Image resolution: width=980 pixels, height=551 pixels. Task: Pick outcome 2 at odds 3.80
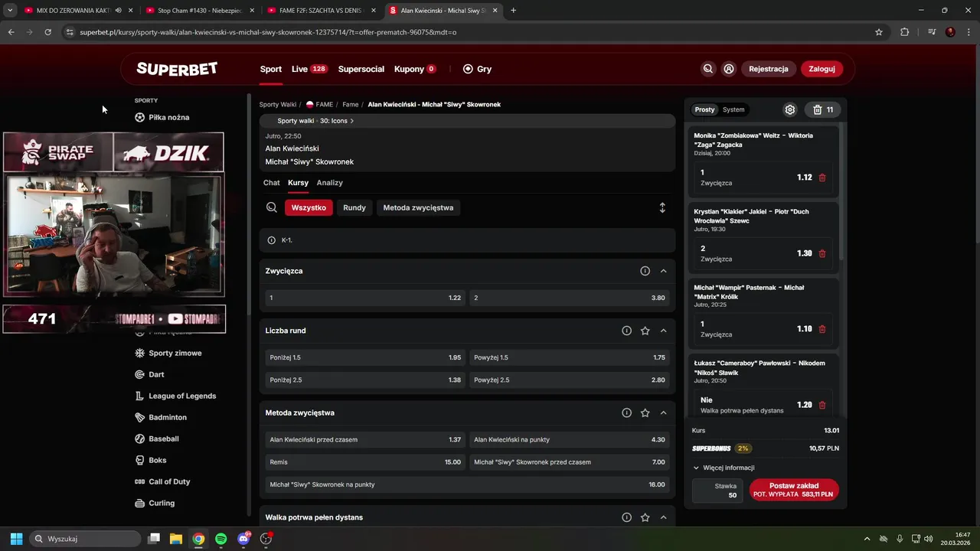(570, 298)
